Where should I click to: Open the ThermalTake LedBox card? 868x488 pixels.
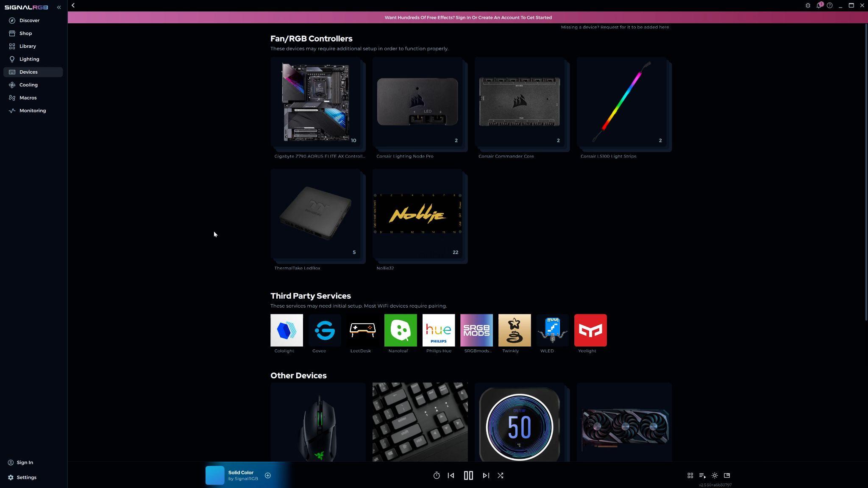pyautogui.click(x=318, y=216)
